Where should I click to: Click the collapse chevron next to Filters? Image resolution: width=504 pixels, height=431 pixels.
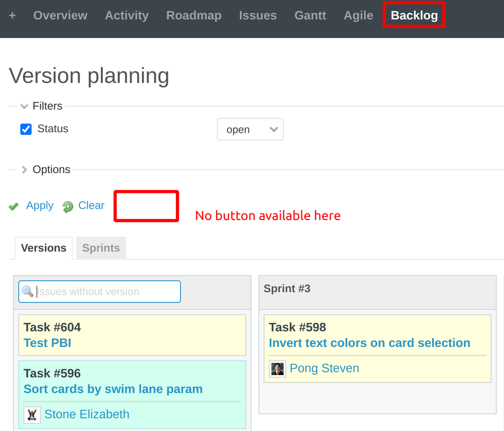pyautogui.click(x=23, y=106)
